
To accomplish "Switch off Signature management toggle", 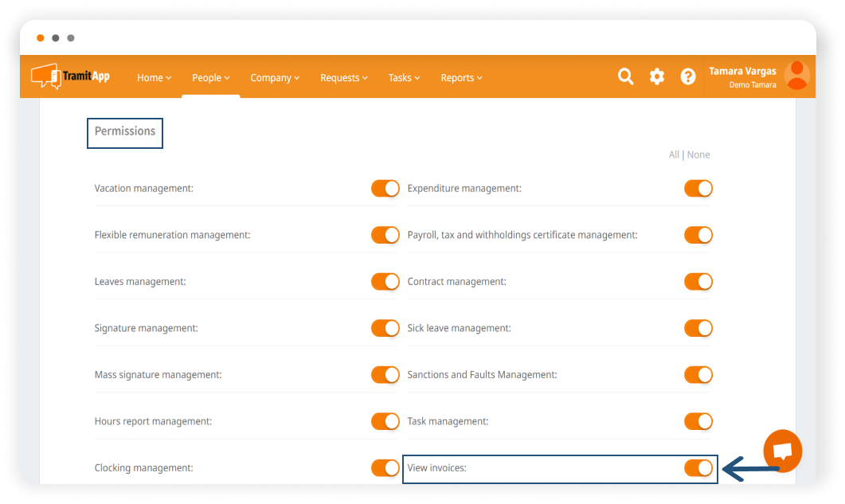I will 385,328.
